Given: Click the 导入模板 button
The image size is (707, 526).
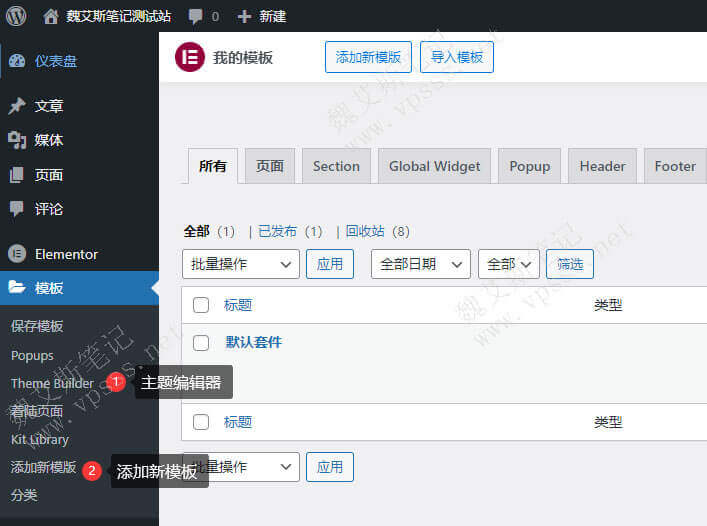Looking at the screenshot, I should click(x=457, y=57).
